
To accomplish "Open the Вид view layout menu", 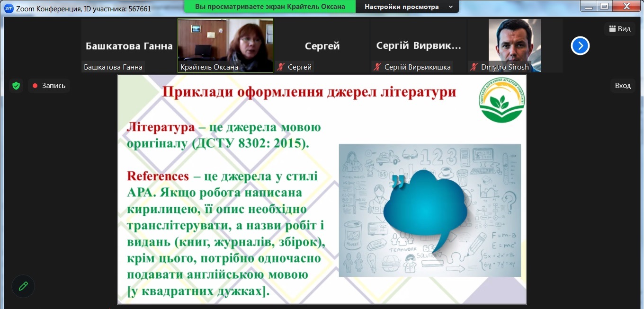I will tap(619, 29).
